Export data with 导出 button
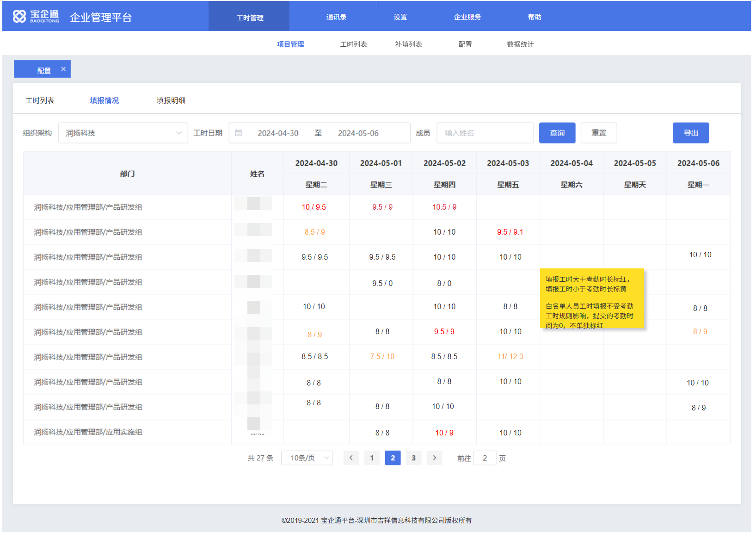This screenshot has height=534, width=756. click(x=690, y=133)
